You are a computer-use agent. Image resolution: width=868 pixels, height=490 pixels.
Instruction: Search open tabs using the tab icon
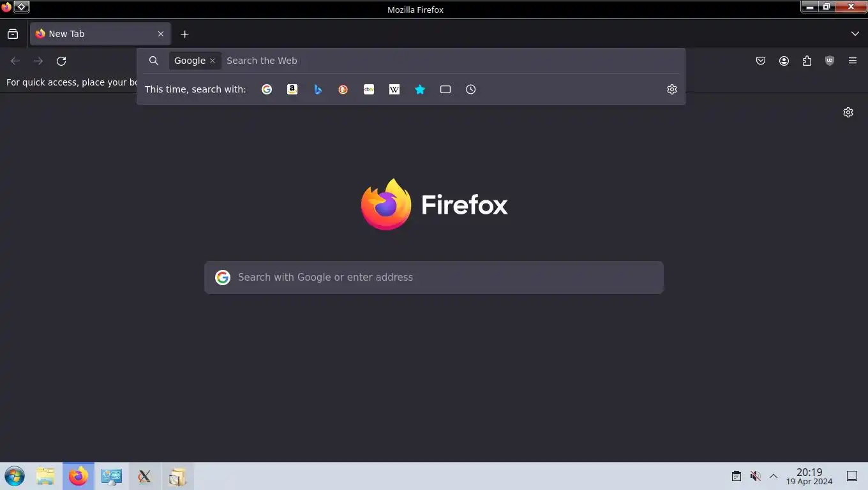click(x=445, y=89)
